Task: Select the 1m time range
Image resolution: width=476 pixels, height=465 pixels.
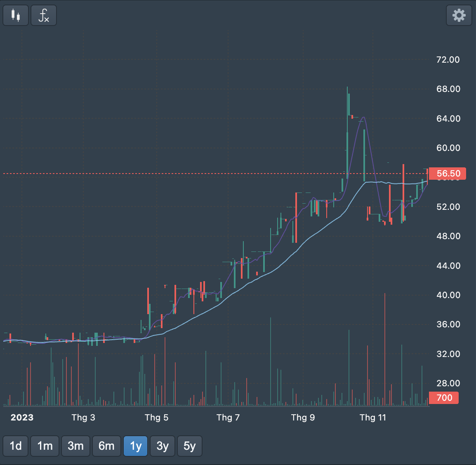Action: coord(45,446)
